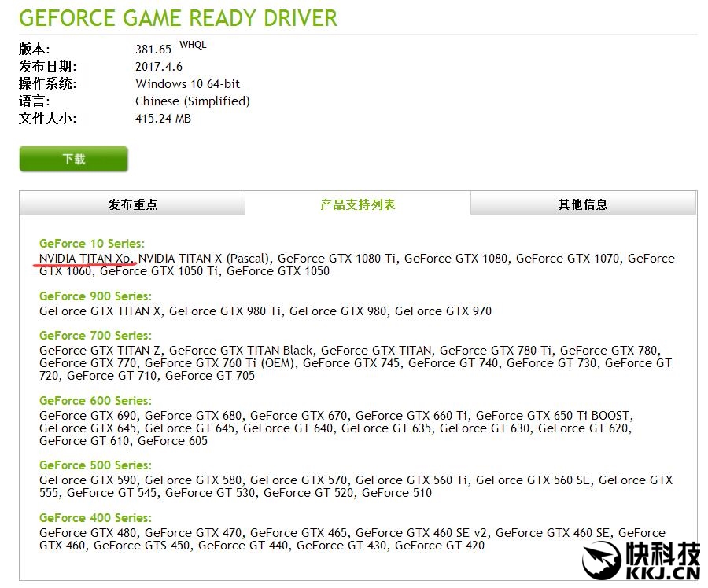This screenshot has width=708, height=588.
Task: Select GeForce GTX 480 text
Action: pyautogui.click(x=87, y=532)
